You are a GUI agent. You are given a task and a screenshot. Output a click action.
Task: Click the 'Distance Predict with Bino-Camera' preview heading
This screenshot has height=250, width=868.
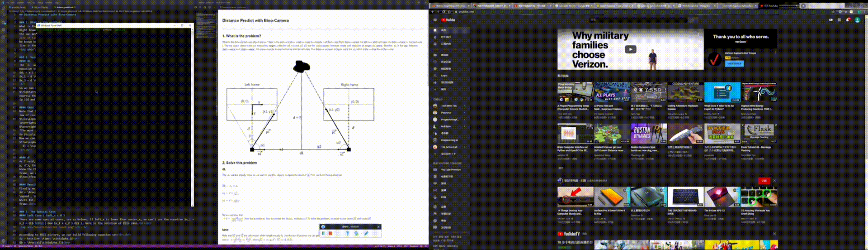point(255,20)
